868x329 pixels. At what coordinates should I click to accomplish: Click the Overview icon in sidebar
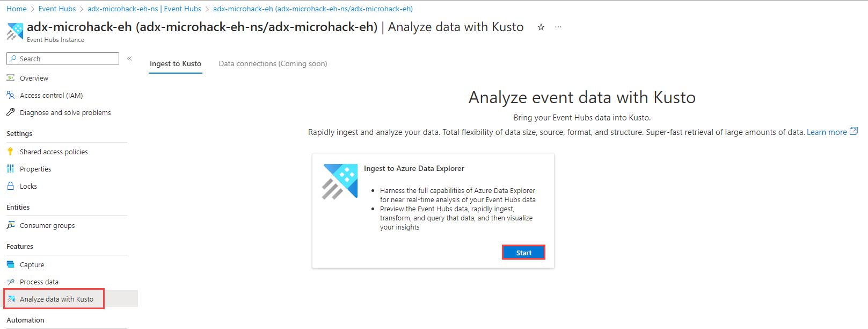pyautogui.click(x=11, y=78)
